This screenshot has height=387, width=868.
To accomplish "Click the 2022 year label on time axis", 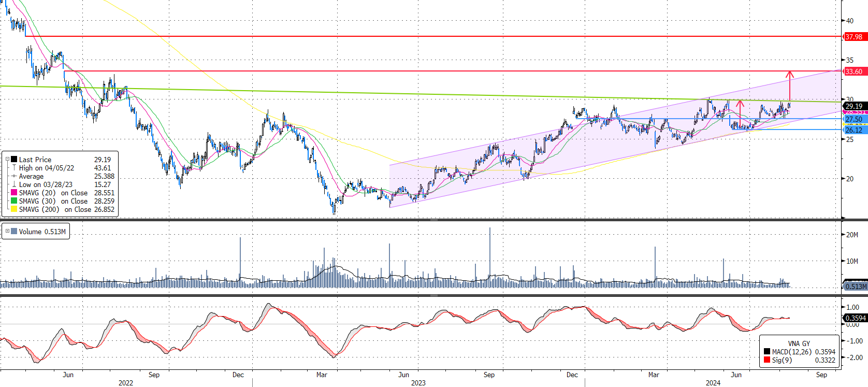I will [x=126, y=383].
